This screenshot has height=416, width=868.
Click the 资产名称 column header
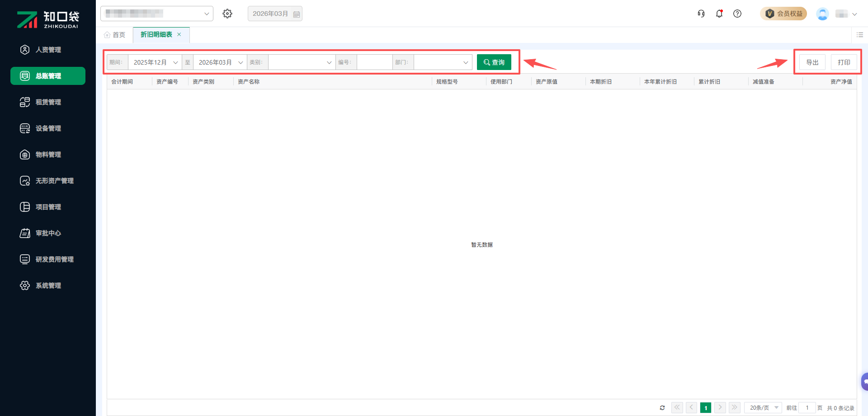point(249,82)
